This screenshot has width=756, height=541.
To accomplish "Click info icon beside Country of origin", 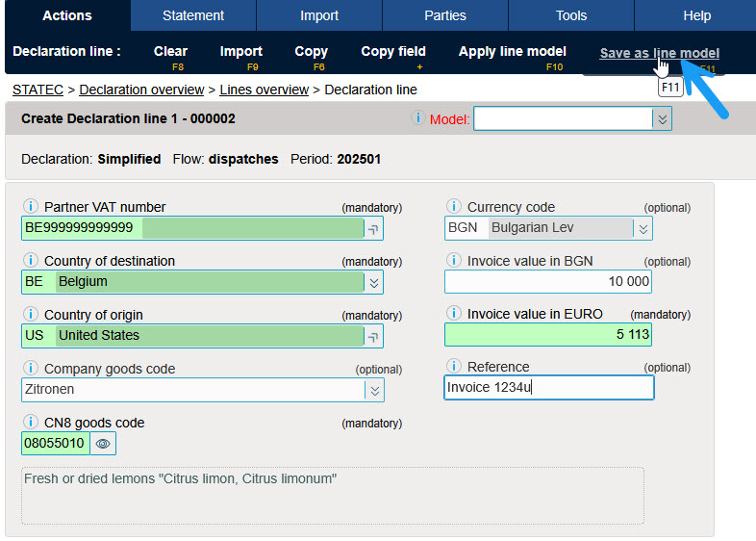I will [30, 315].
